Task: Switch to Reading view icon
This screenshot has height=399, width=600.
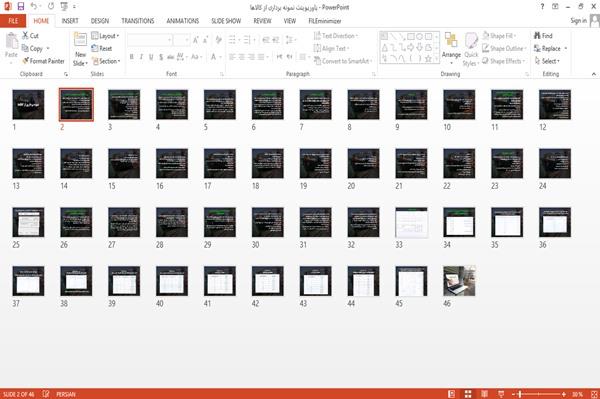Action: [484, 394]
